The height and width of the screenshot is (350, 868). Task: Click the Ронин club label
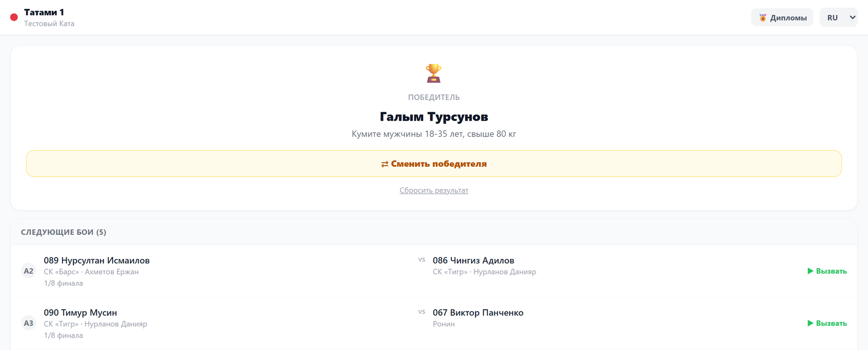click(x=444, y=324)
